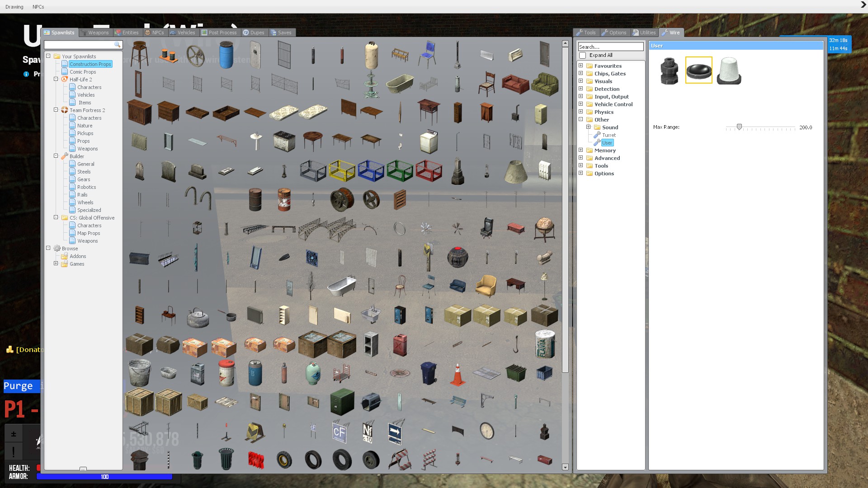The image size is (868, 488).
Task: Enable the Expand All checkbox
Action: [x=583, y=55]
